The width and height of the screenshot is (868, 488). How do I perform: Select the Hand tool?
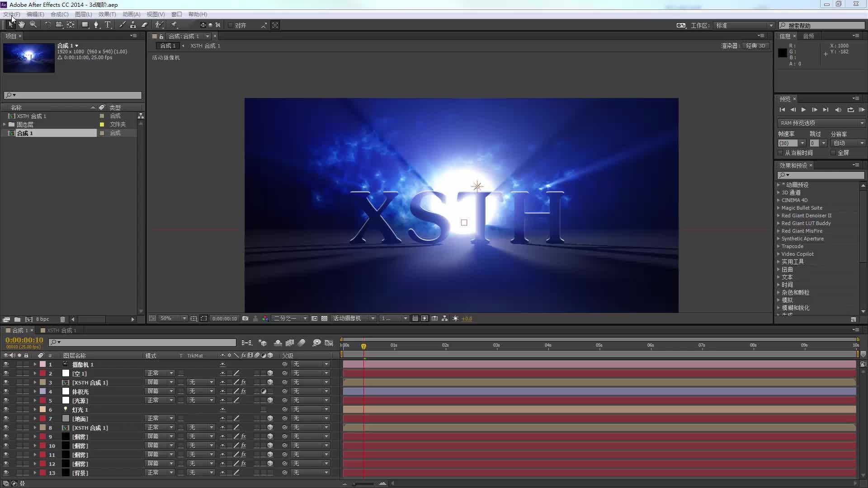click(22, 25)
